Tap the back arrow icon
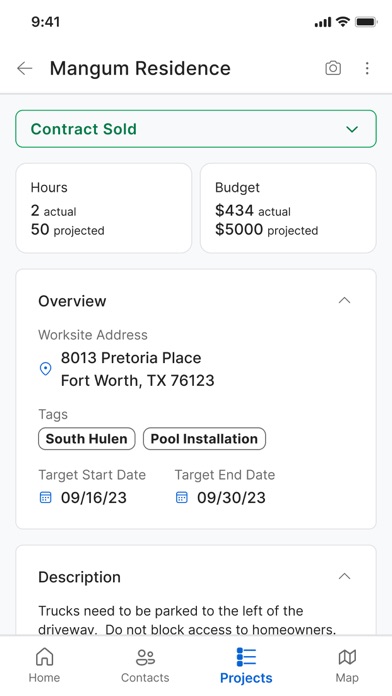The width and height of the screenshot is (392, 696). pos(24,68)
